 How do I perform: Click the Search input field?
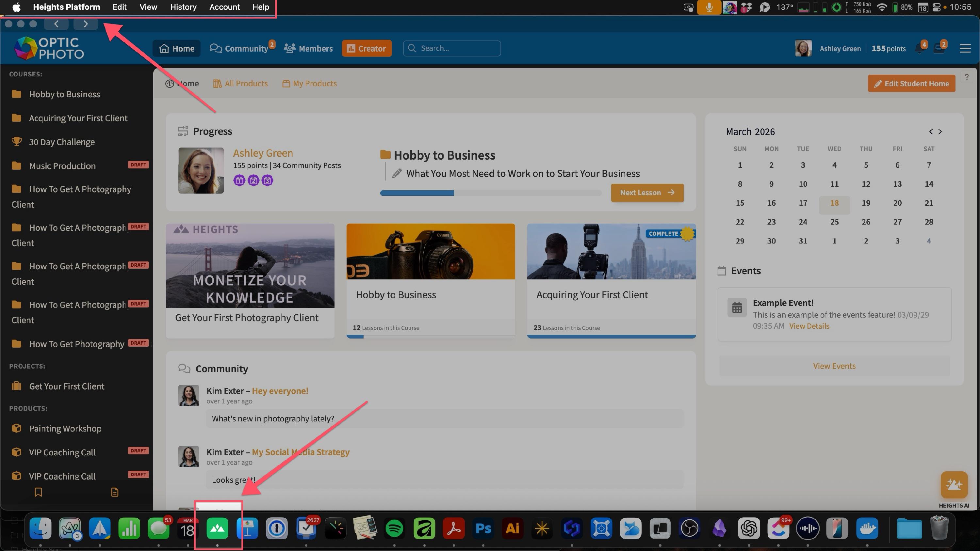[x=452, y=49]
